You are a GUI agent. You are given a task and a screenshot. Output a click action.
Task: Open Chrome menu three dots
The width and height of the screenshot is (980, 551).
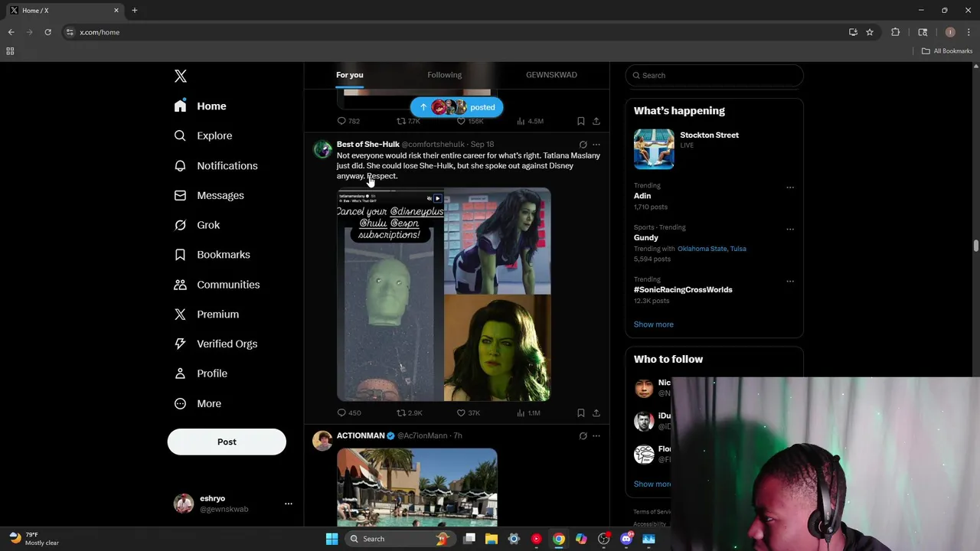tap(969, 32)
